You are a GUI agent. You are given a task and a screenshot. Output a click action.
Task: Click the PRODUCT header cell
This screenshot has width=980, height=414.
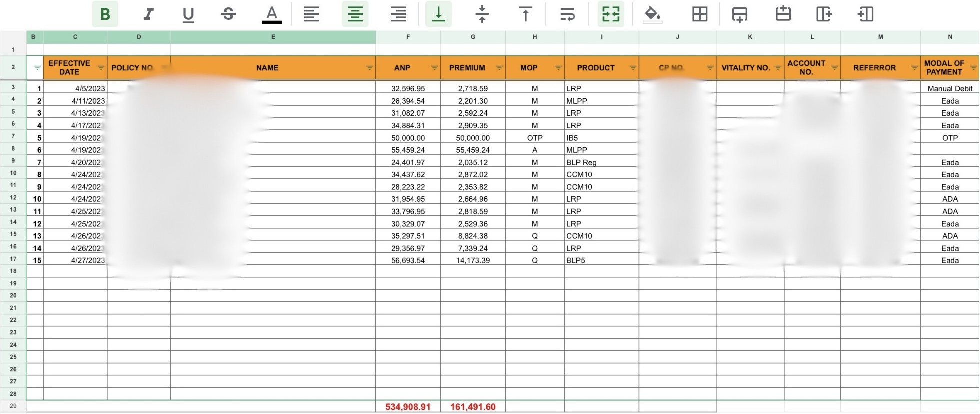click(x=602, y=68)
